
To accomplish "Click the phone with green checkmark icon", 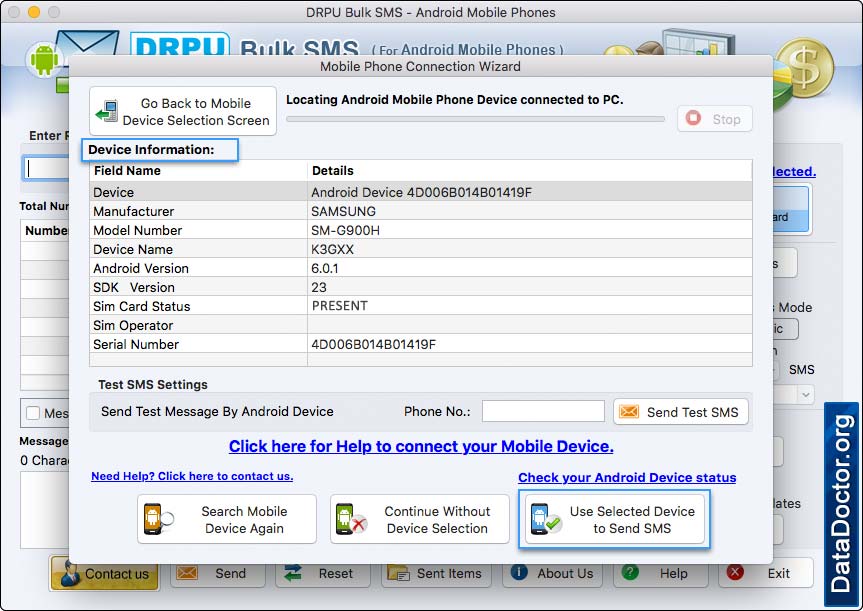I will (545, 519).
